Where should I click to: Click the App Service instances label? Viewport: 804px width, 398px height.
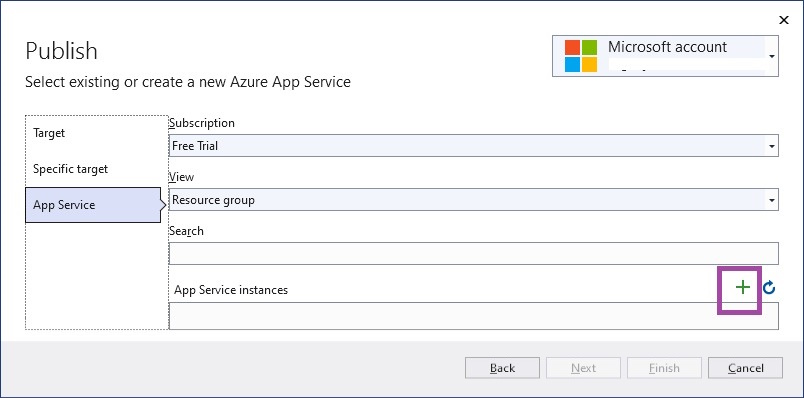coord(231,290)
